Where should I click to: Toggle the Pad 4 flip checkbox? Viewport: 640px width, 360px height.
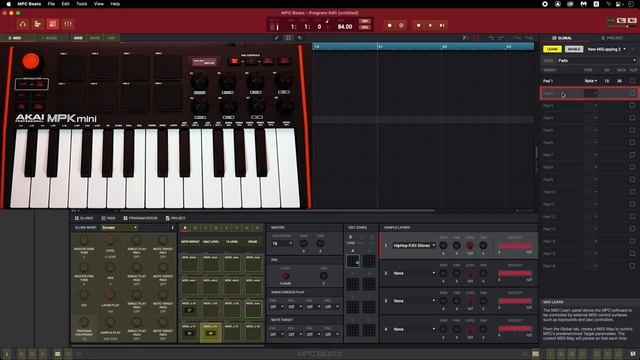632,118
